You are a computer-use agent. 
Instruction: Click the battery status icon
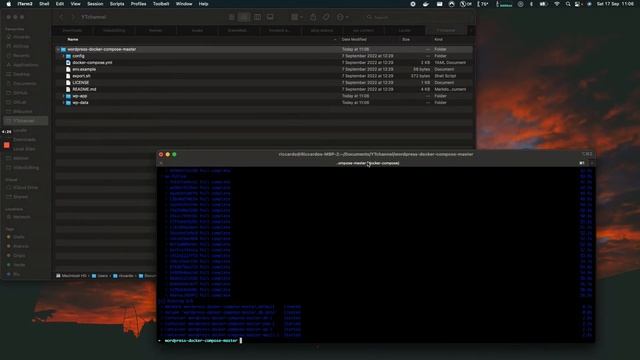click(x=543, y=4)
